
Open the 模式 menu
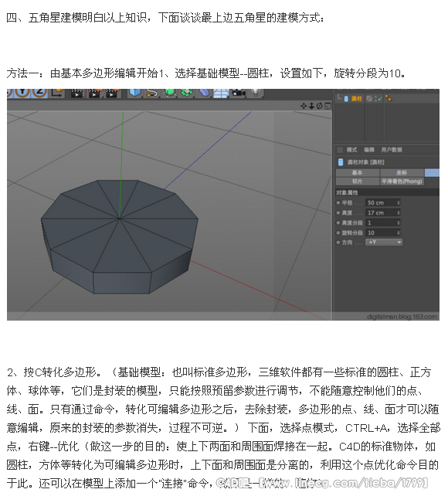(351, 150)
